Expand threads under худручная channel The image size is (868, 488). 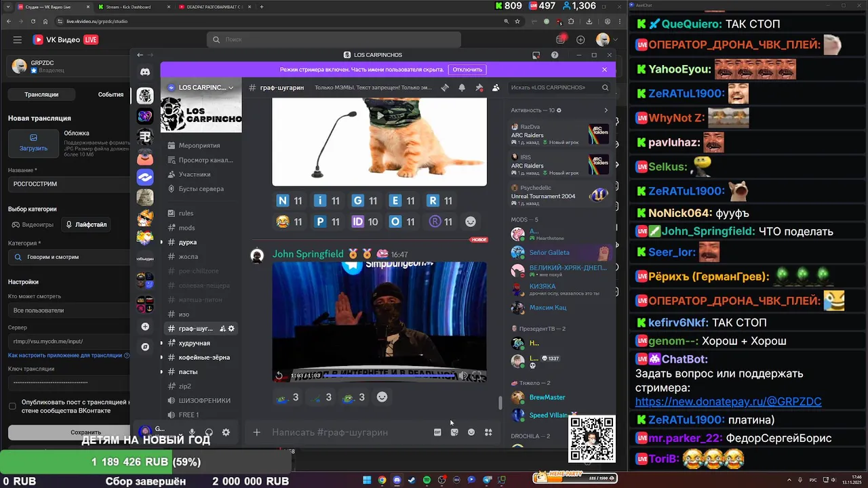pyautogui.click(x=161, y=343)
